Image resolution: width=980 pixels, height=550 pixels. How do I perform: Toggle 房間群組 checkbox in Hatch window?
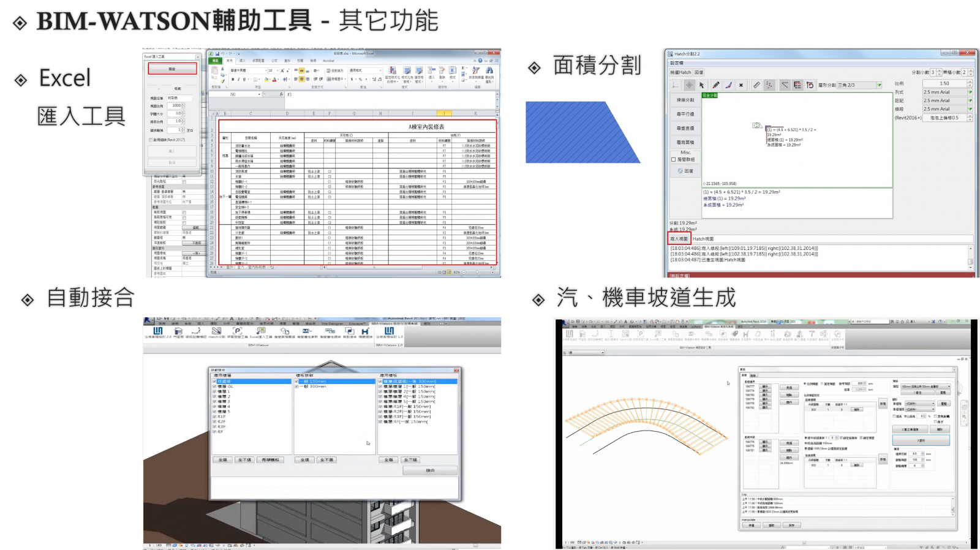(673, 159)
